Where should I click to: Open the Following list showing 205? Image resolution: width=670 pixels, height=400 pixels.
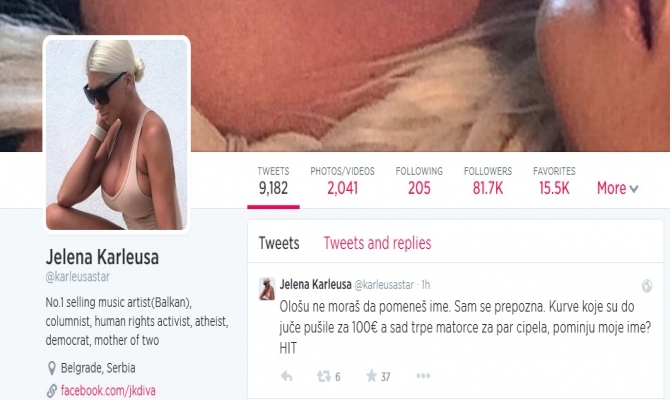(419, 181)
